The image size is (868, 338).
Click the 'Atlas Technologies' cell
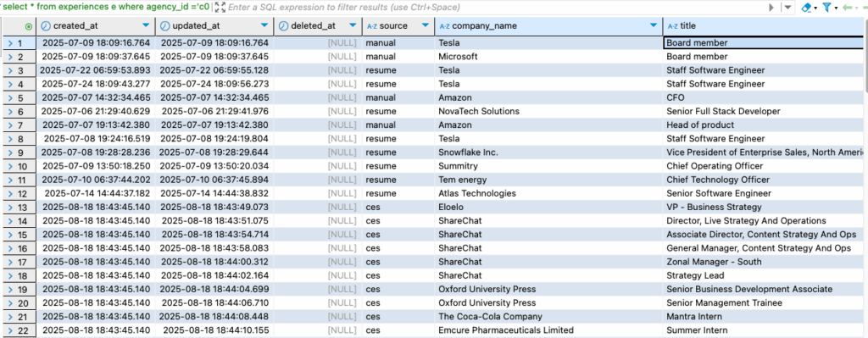point(548,194)
